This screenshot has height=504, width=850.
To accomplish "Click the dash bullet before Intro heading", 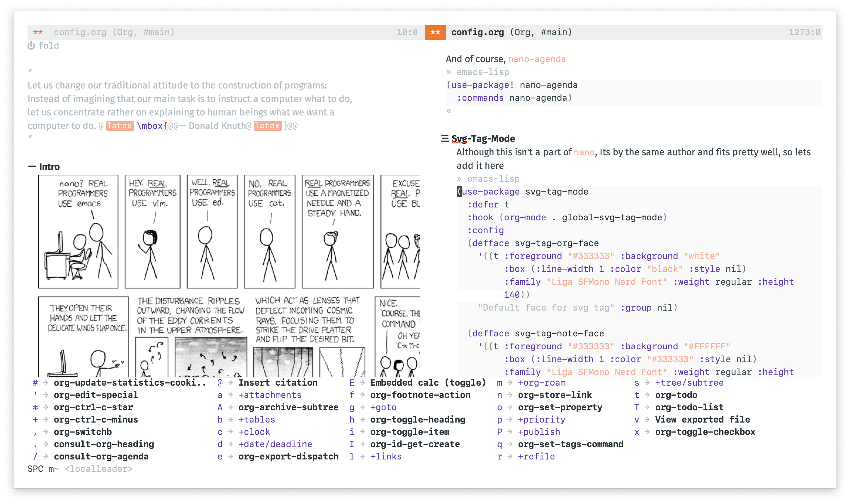I will pos(32,166).
